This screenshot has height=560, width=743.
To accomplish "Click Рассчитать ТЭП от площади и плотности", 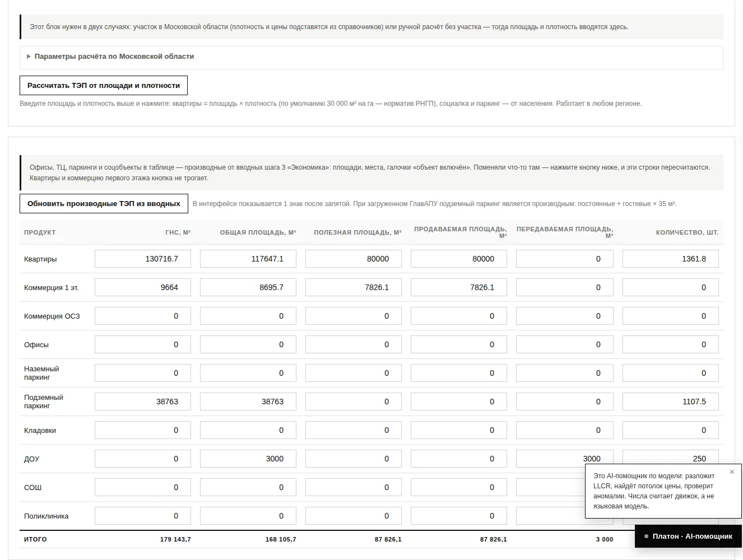I will (104, 86).
